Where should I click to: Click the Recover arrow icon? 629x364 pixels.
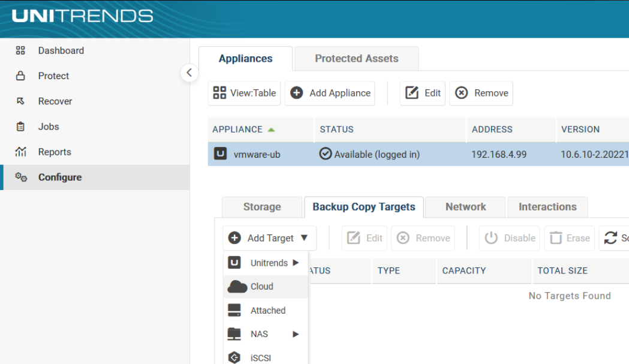[x=20, y=101]
